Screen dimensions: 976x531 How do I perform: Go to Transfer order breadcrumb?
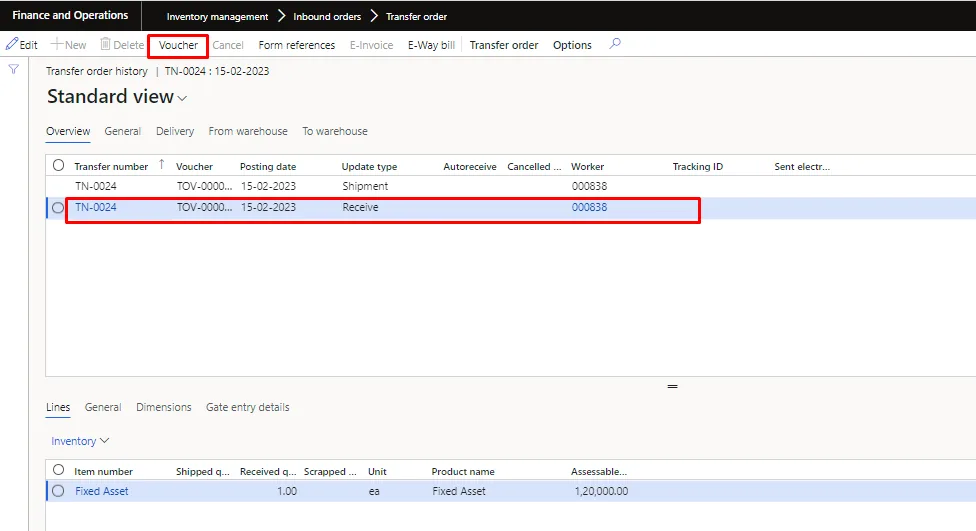pyautogui.click(x=416, y=17)
